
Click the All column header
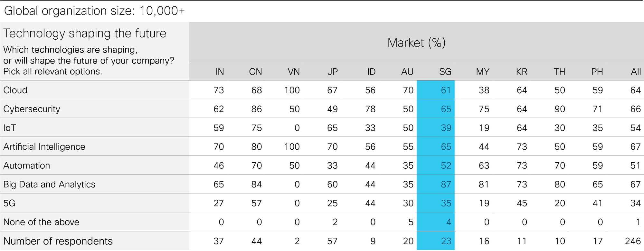[x=636, y=72]
